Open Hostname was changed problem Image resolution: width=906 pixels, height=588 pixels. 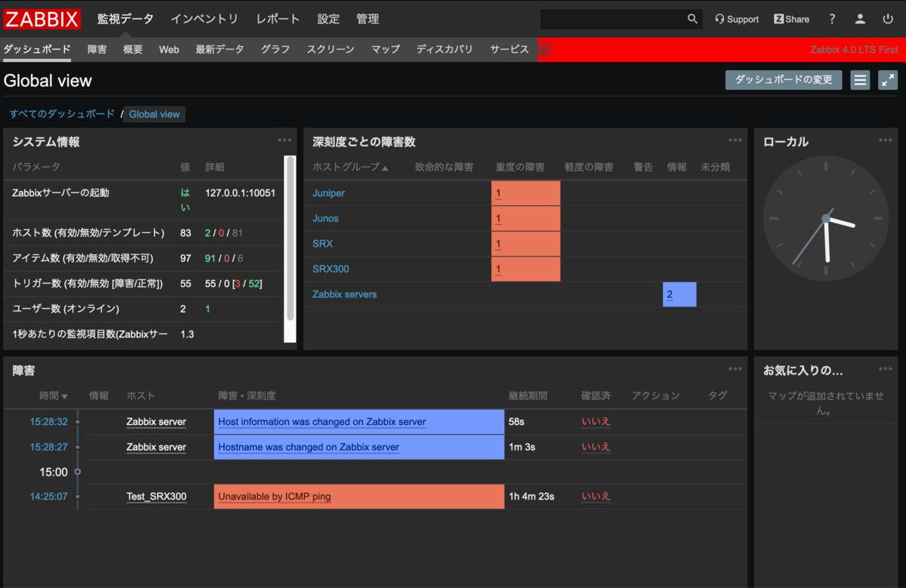[x=309, y=447]
